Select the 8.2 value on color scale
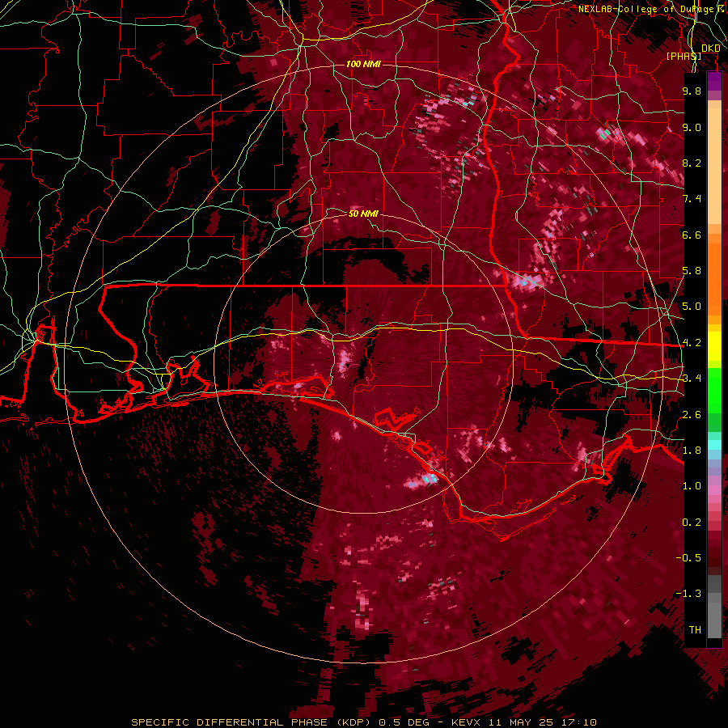 point(692,163)
